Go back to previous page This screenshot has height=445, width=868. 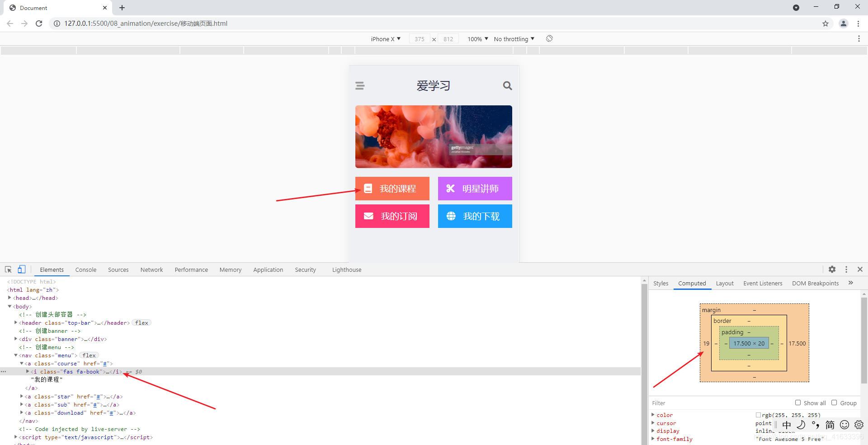point(10,24)
